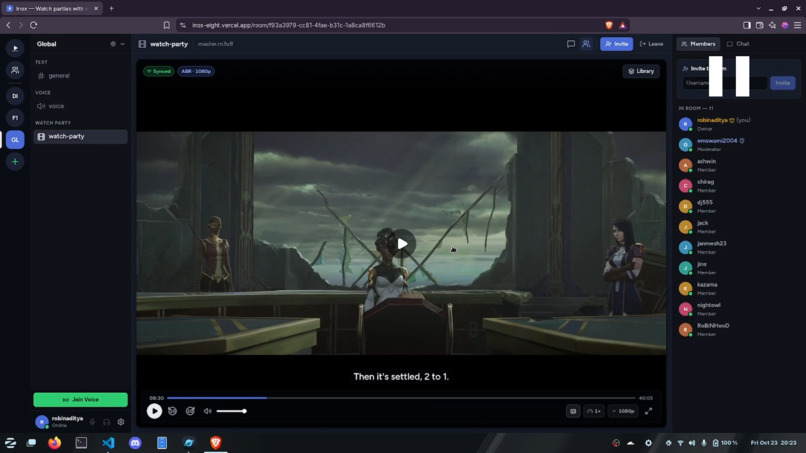Open a new browser tab
Image resolution: width=806 pixels, height=453 pixels.
[112, 8]
